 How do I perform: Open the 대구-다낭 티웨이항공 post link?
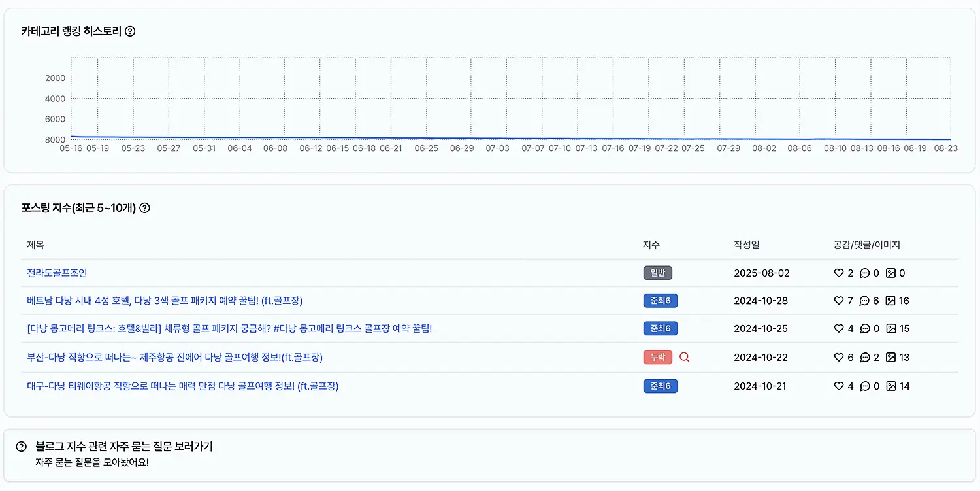click(182, 386)
